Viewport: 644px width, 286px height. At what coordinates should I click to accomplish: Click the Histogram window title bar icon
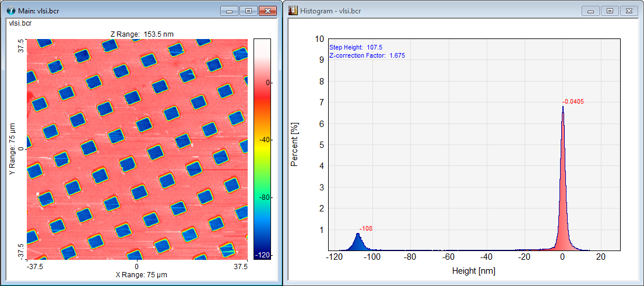tap(293, 11)
